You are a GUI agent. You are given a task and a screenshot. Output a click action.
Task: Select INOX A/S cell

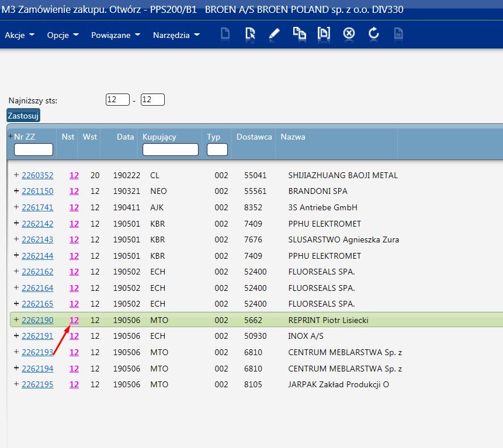tap(306, 336)
